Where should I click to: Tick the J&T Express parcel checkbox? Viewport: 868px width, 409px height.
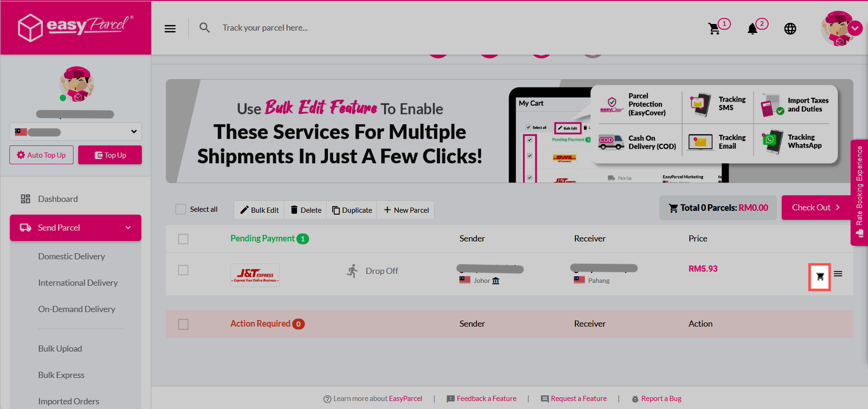coord(183,270)
